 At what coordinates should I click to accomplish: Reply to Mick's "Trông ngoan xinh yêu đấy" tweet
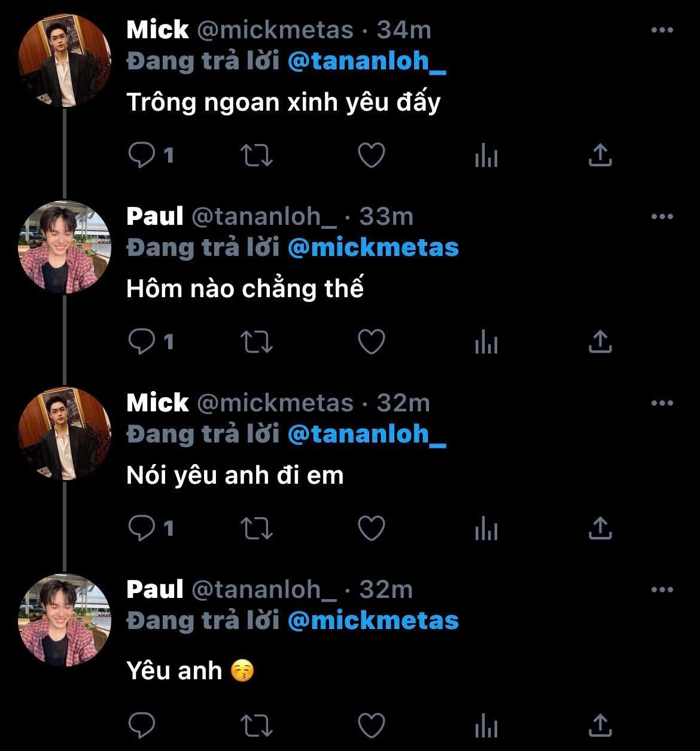pos(142,155)
